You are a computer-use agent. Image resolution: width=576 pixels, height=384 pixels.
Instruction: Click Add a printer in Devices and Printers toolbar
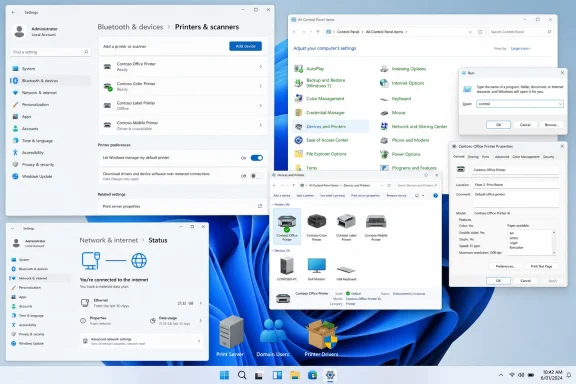(305, 195)
